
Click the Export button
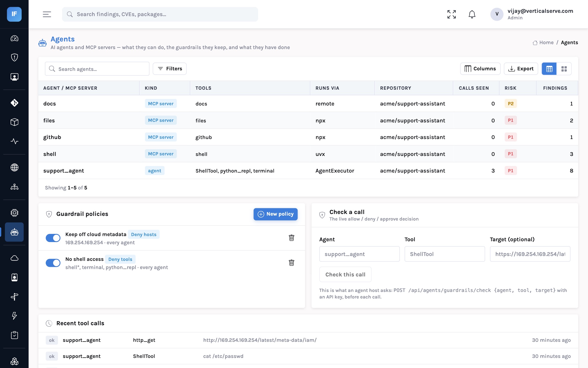coord(521,69)
